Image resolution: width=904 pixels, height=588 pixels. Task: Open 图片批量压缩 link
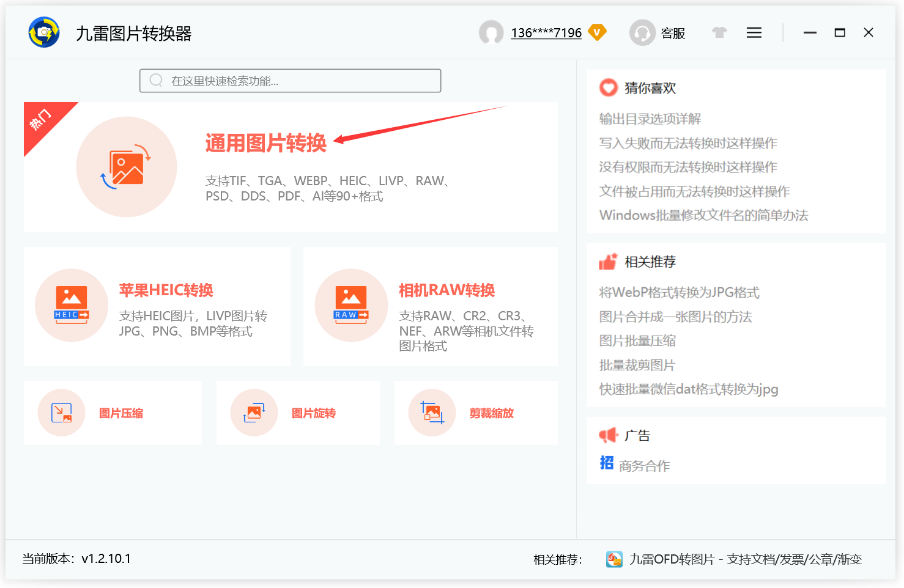point(637,341)
